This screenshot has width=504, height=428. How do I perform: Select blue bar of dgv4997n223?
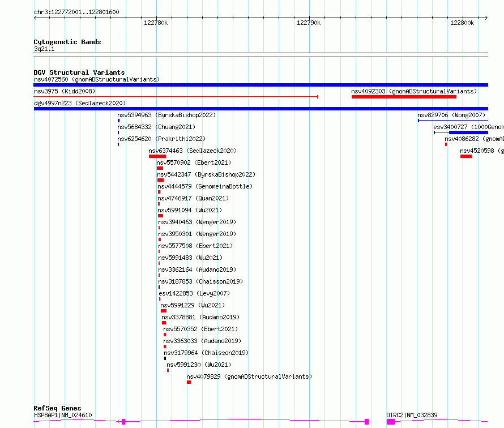click(x=260, y=109)
